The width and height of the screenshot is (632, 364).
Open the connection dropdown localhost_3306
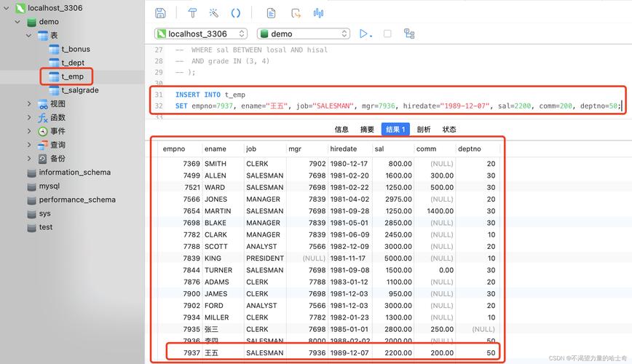(201, 33)
